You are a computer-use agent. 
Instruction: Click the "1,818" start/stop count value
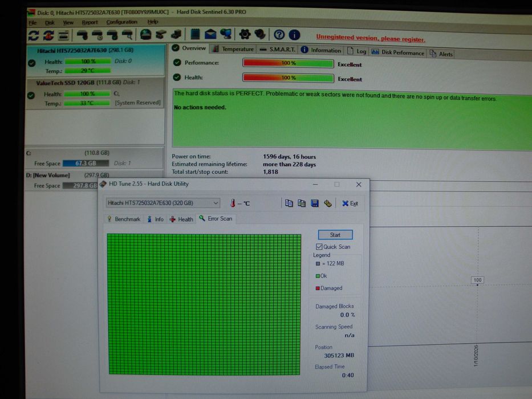pyautogui.click(x=270, y=172)
